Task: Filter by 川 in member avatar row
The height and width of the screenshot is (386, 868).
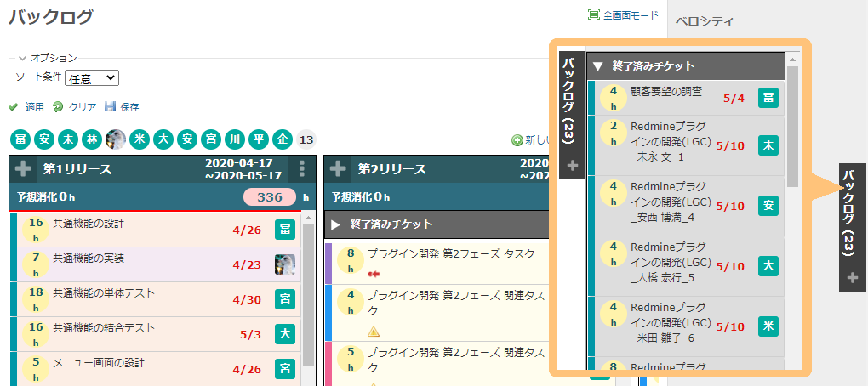Action: (x=235, y=139)
